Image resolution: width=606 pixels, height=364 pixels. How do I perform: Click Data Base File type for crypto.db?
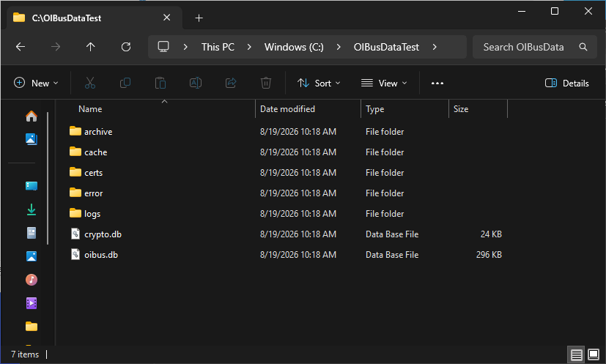pos(392,234)
